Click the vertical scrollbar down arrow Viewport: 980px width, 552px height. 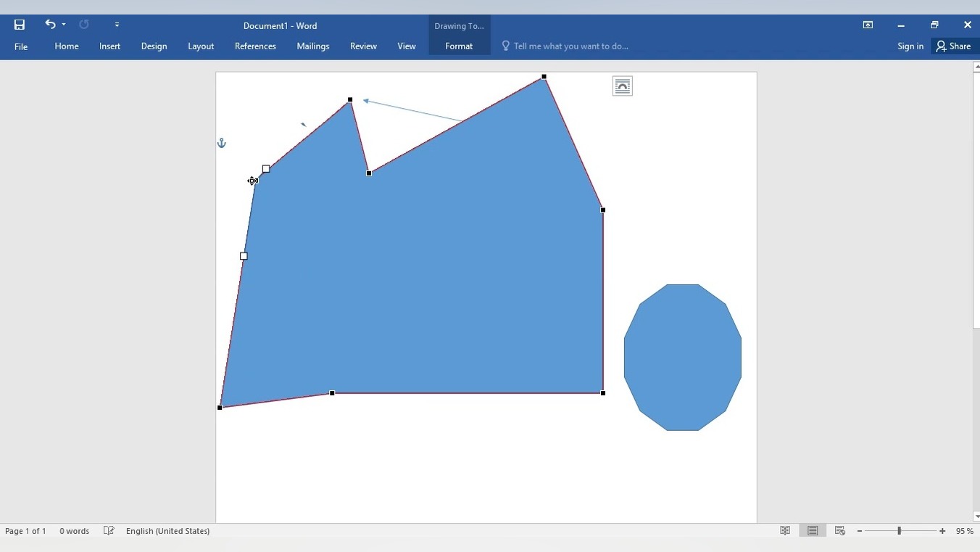tap(976, 516)
